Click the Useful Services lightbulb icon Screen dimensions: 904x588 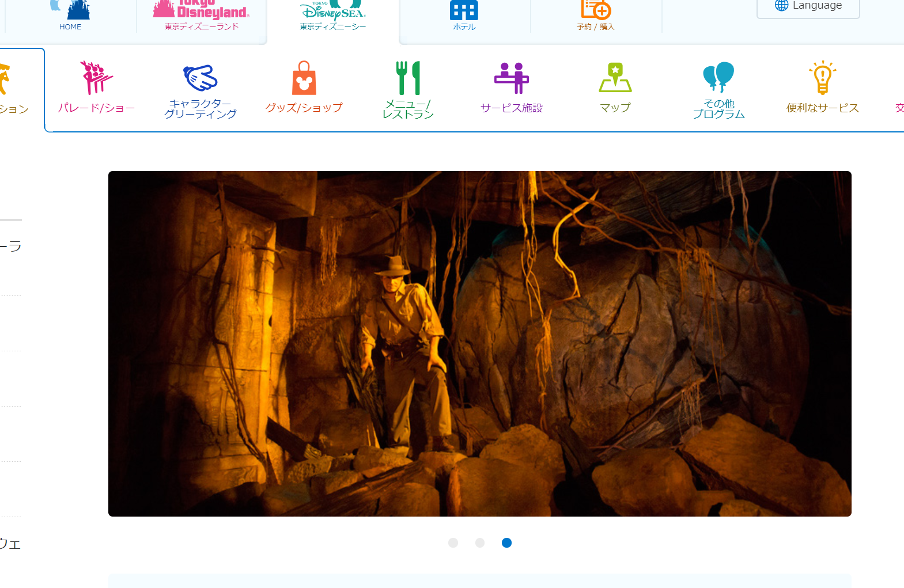click(x=822, y=78)
